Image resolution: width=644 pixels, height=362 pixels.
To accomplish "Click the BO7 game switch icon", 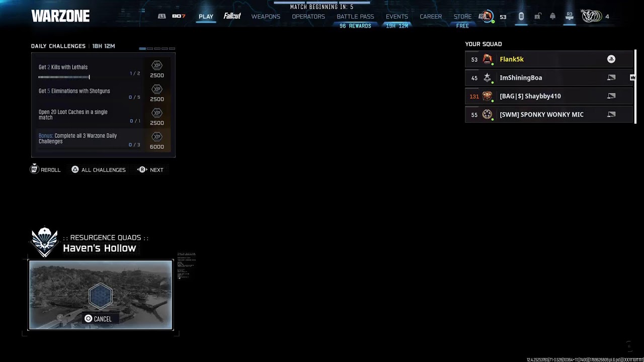I will 179,16.
